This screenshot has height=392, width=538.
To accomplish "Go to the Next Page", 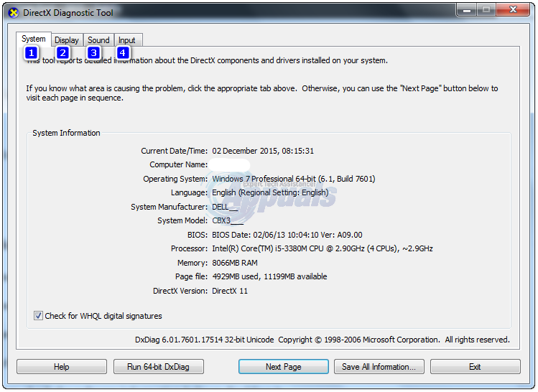I will 284,367.
